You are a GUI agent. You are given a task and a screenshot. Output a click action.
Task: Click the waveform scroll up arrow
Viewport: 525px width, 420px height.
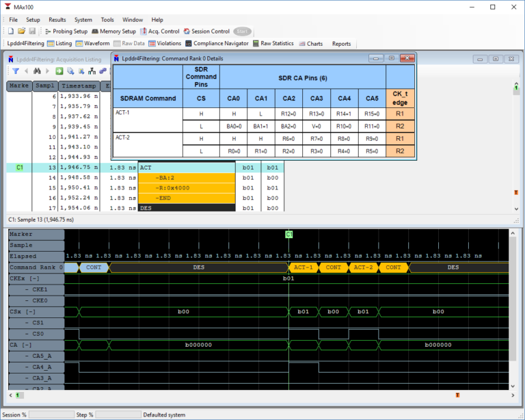pyautogui.click(x=513, y=233)
